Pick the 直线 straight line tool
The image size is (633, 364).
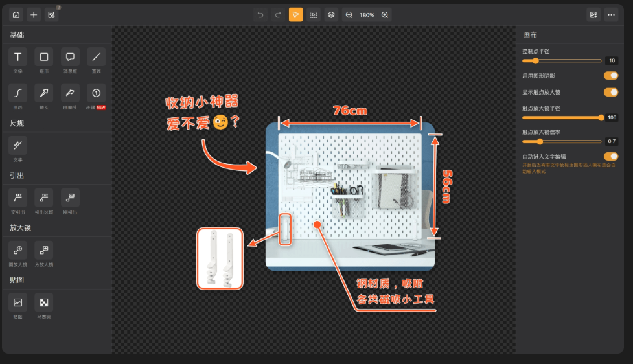click(x=96, y=57)
